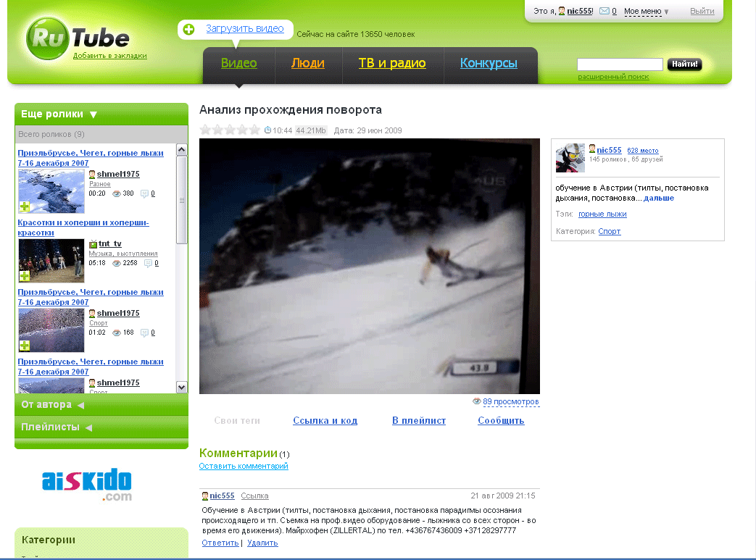Click the tnt_tv channel TV icon
The width and height of the screenshot is (756, 560).
pos(93,244)
